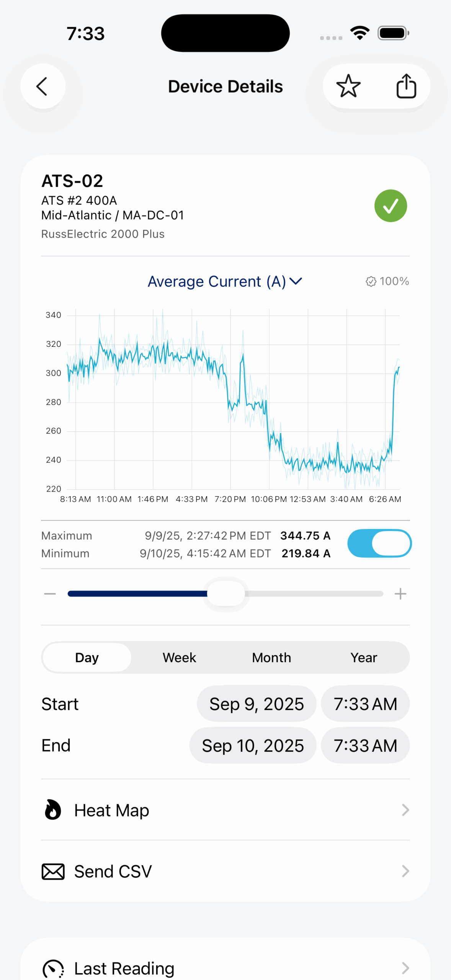This screenshot has width=451, height=980.
Task: Edit the Start time 7:33 AM
Action: pos(365,704)
